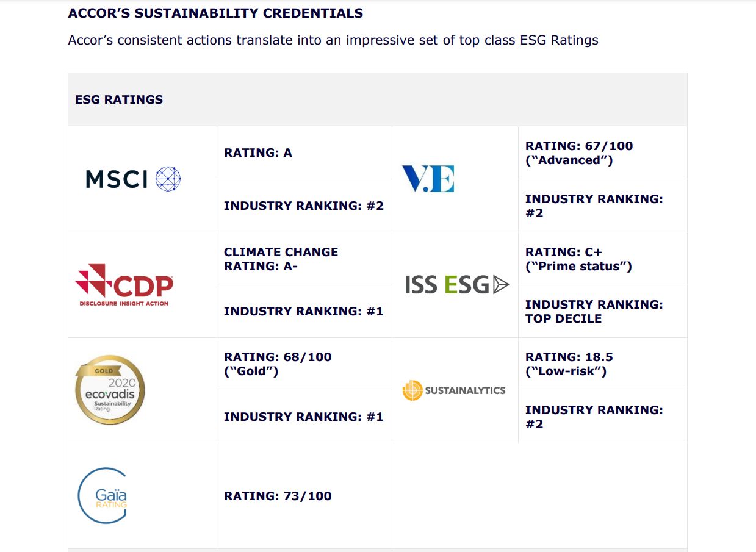Click the subtitle about top class ESG Ratings

(333, 40)
